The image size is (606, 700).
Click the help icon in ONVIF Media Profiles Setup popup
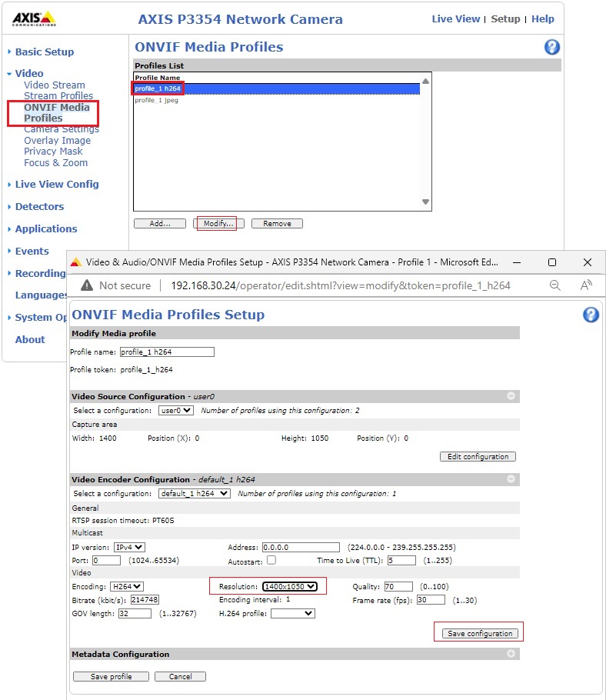(591, 315)
